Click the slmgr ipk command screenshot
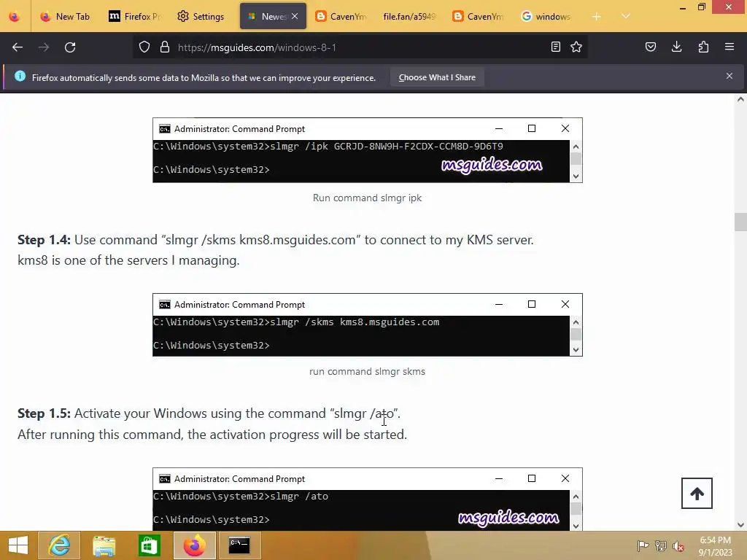The height and width of the screenshot is (560, 747). 368,150
